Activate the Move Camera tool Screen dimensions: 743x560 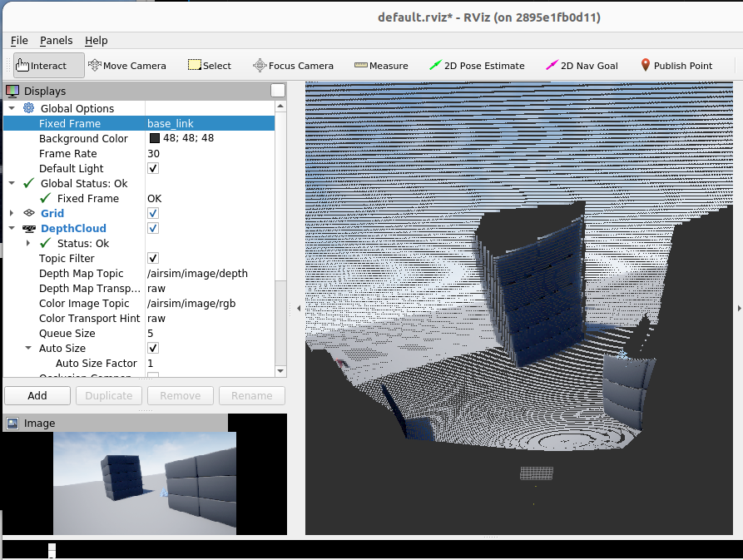tap(126, 66)
